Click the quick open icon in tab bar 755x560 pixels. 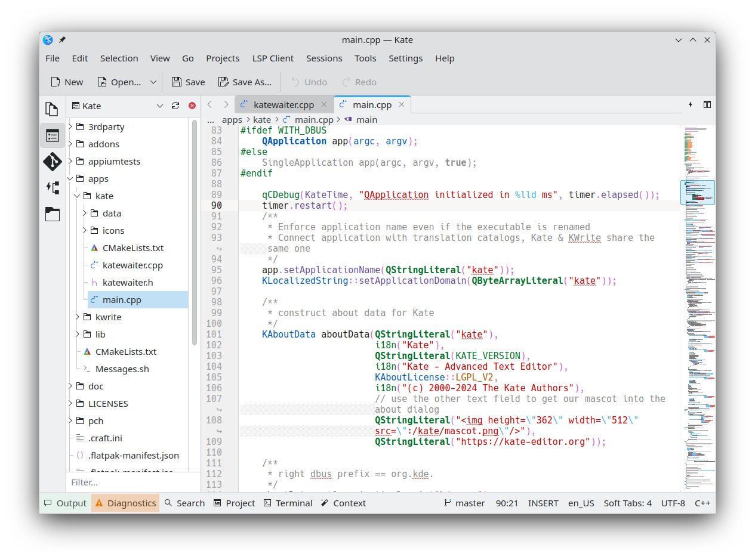click(x=691, y=104)
